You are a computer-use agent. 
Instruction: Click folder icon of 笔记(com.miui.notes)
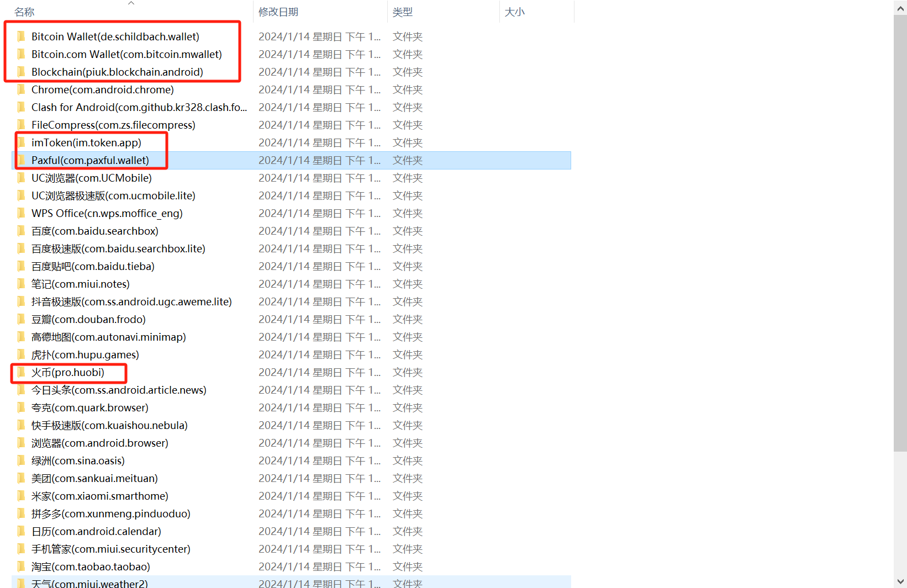pyautogui.click(x=21, y=284)
